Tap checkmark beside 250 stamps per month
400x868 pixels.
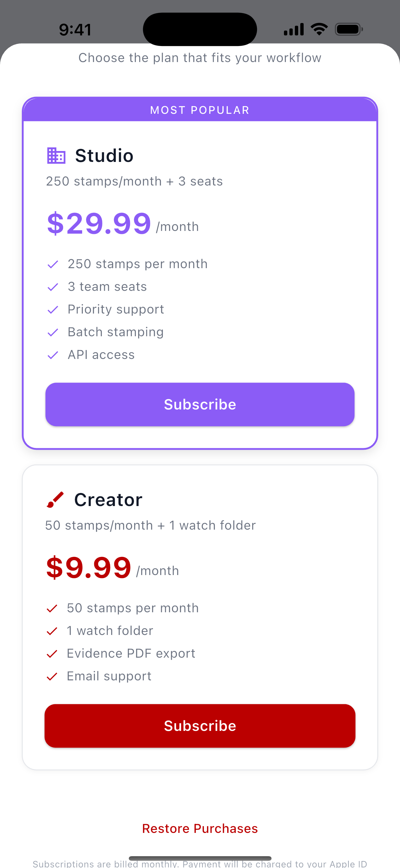pyautogui.click(x=53, y=264)
